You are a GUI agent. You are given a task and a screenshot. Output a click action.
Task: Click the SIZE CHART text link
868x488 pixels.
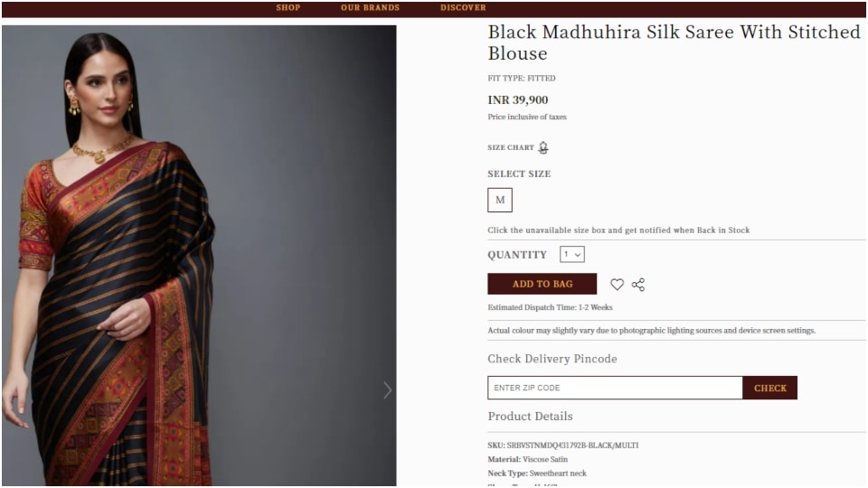click(510, 147)
